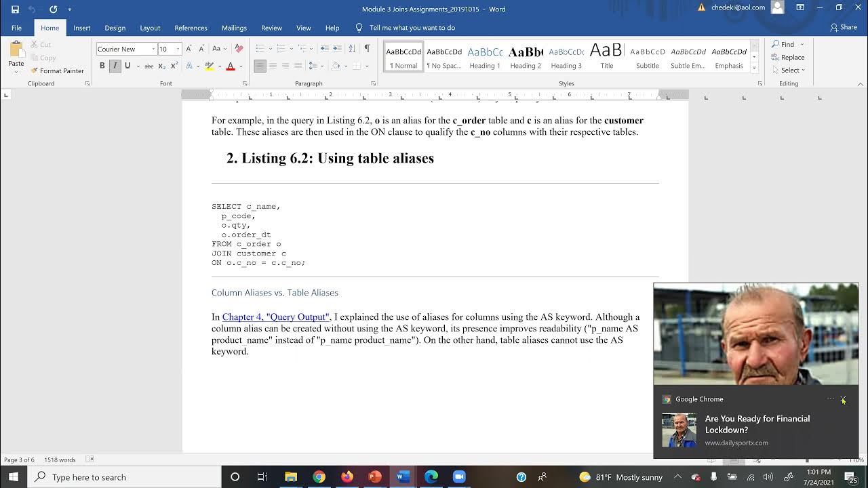The image size is (868, 488).
Task: Open Word icon in Windows taskbar
Action: click(x=403, y=477)
